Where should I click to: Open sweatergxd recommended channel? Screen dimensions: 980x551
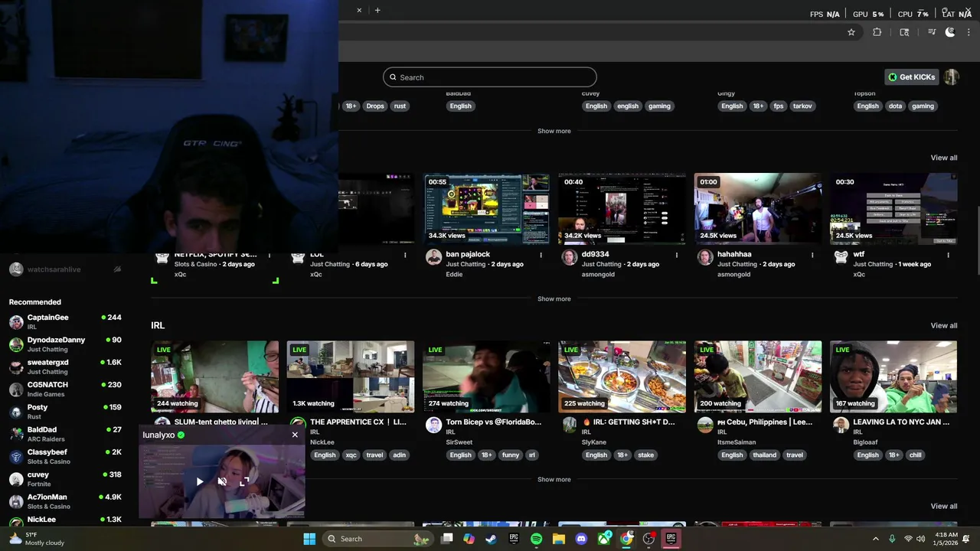tap(65, 367)
